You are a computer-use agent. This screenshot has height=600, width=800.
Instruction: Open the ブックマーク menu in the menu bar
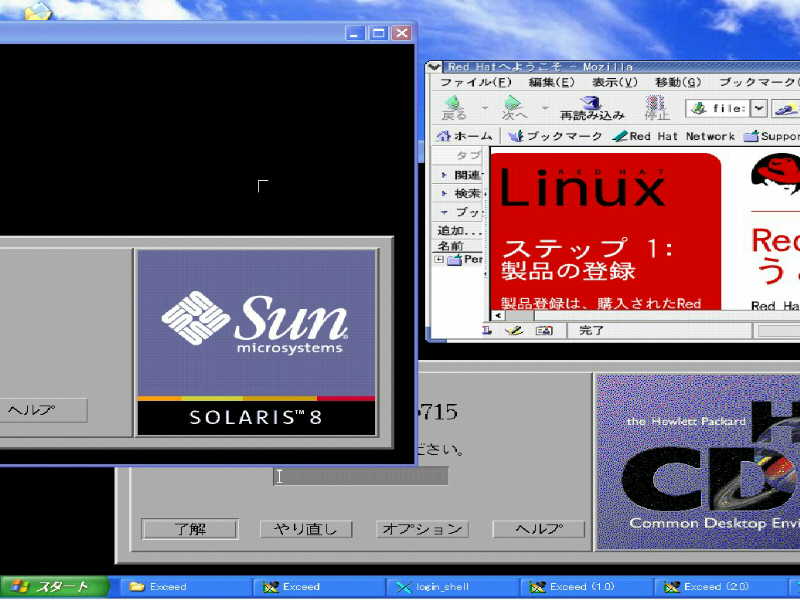tap(758, 82)
